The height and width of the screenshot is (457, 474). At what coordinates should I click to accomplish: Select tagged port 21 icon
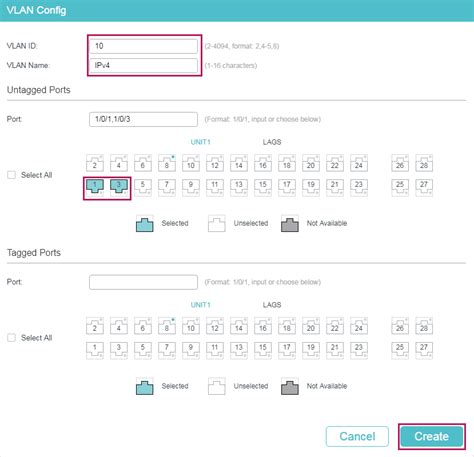pyautogui.click(x=335, y=350)
